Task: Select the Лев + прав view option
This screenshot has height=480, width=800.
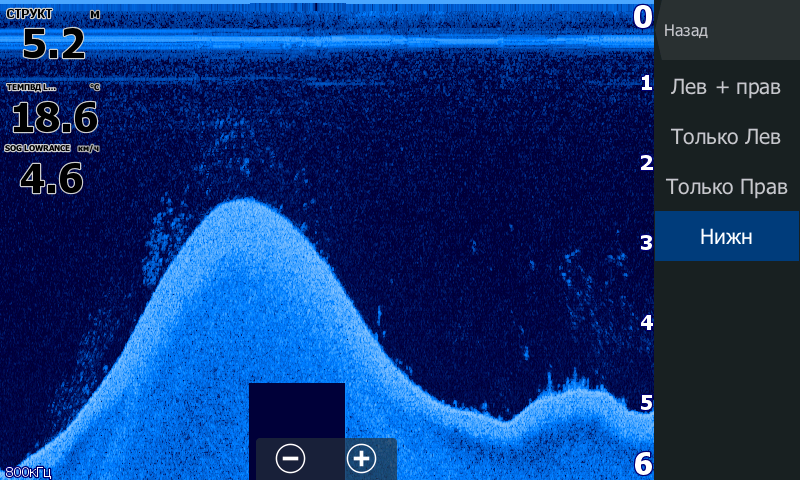Action: pos(726,86)
